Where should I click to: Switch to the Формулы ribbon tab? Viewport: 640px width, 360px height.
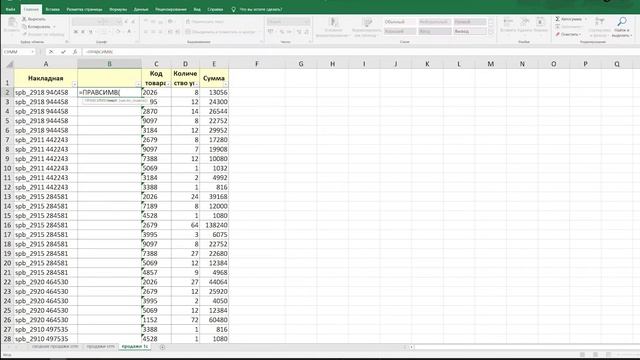(118, 9)
